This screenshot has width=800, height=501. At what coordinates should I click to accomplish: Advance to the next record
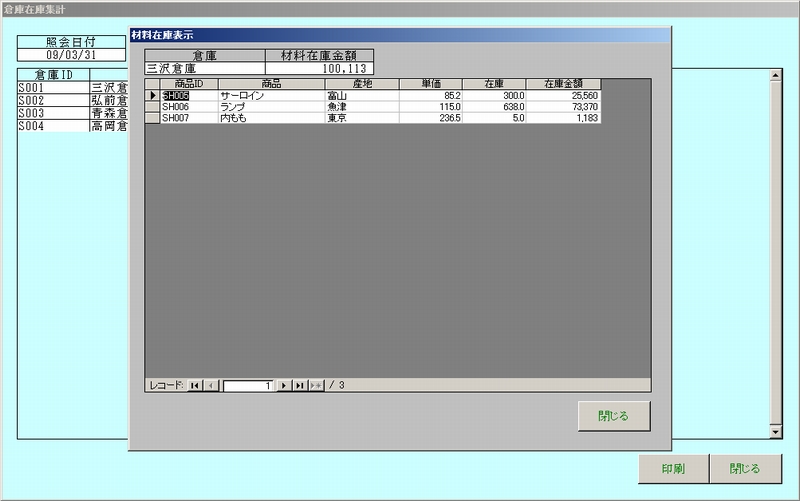[284, 385]
